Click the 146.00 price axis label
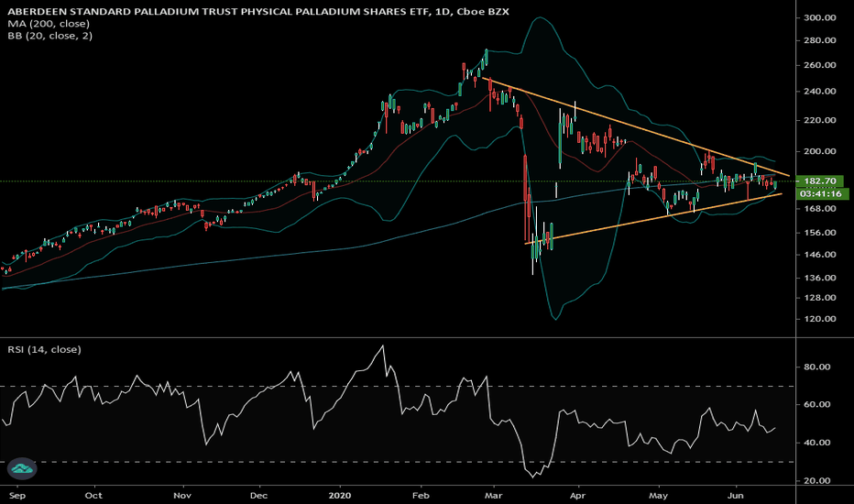Image resolution: width=854 pixels, height=504 pixels. [820, 254]
